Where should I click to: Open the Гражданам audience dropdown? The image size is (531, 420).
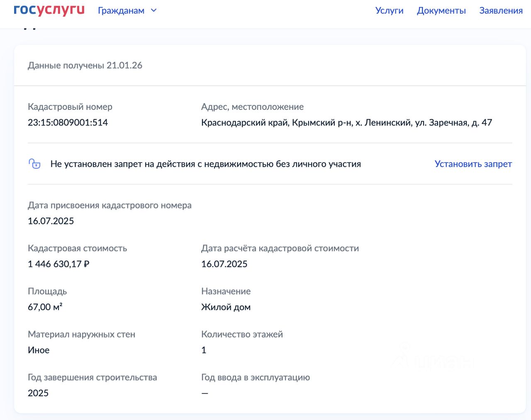(x=121, y=11)
